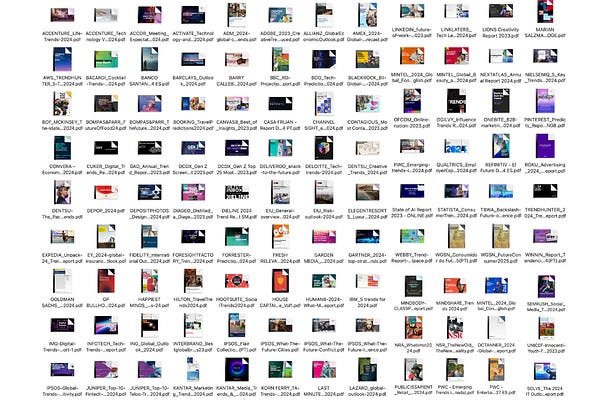Select the AWS TRENDHUNTER PDF icon

tap(62, 59)
